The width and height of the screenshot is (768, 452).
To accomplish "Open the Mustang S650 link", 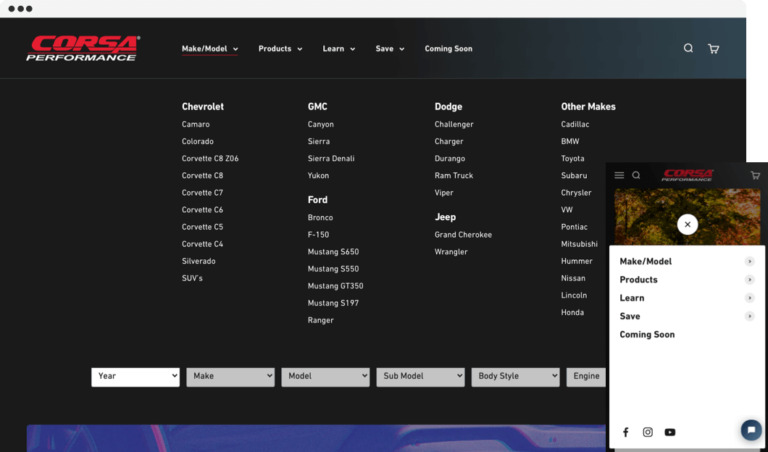I will (x=333, y=252).
